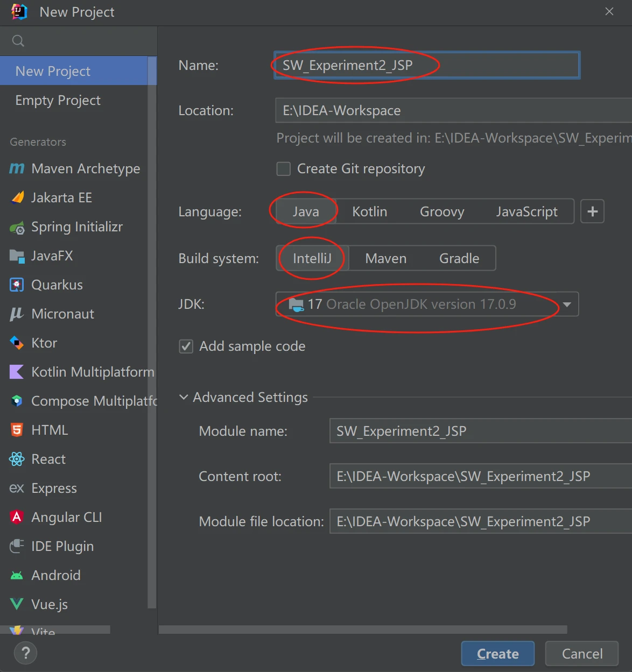632x672 pixels.
Task: Select the Ktor generator icon
Action: tap(17, 343)
